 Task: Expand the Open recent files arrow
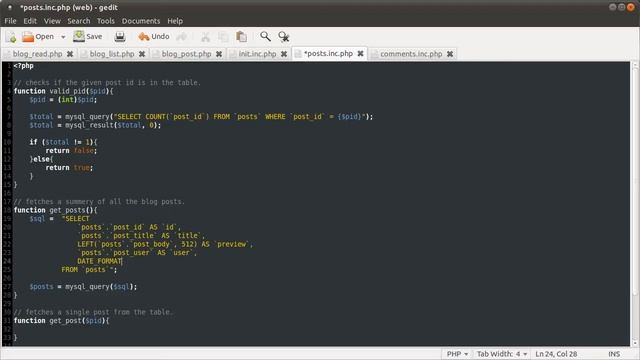(x=63, y=37)
